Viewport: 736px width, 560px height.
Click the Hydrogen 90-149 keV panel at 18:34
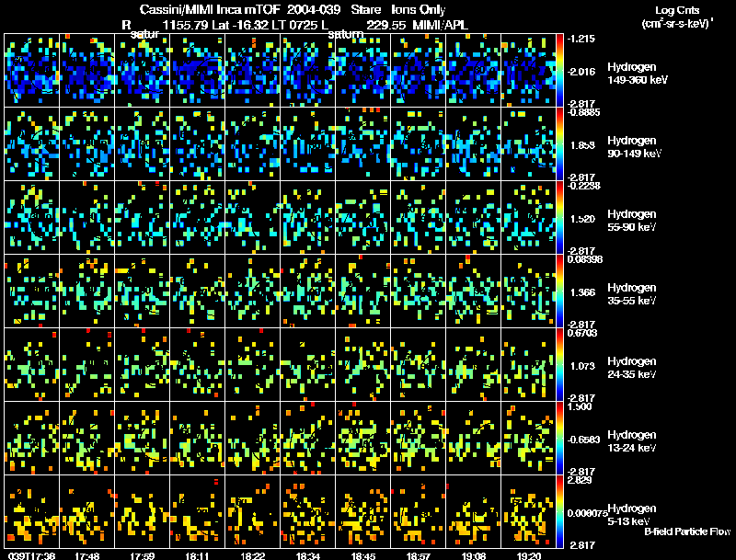[308, 144]
